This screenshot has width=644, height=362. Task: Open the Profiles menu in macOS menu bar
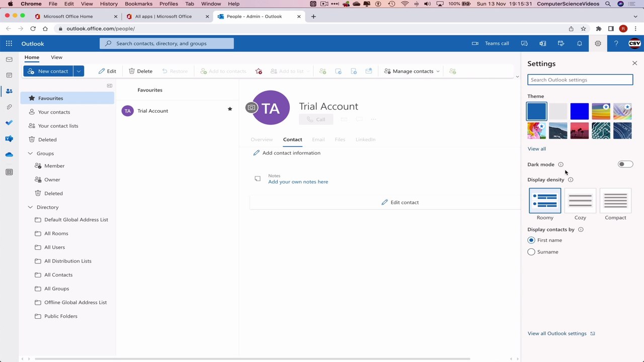[169, 4]
